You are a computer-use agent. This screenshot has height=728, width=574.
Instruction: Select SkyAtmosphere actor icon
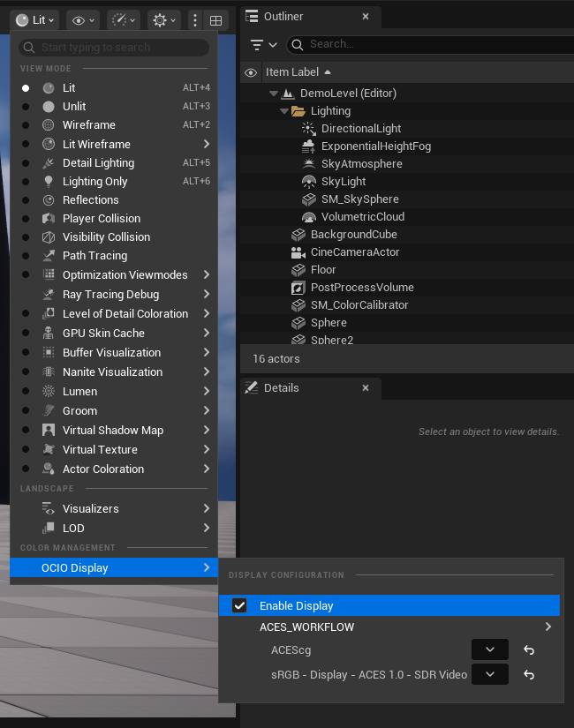pos(308,164)
